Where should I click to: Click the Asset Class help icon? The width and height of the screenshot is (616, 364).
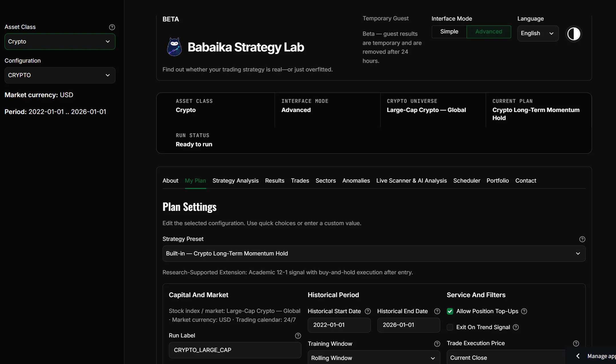112,27
